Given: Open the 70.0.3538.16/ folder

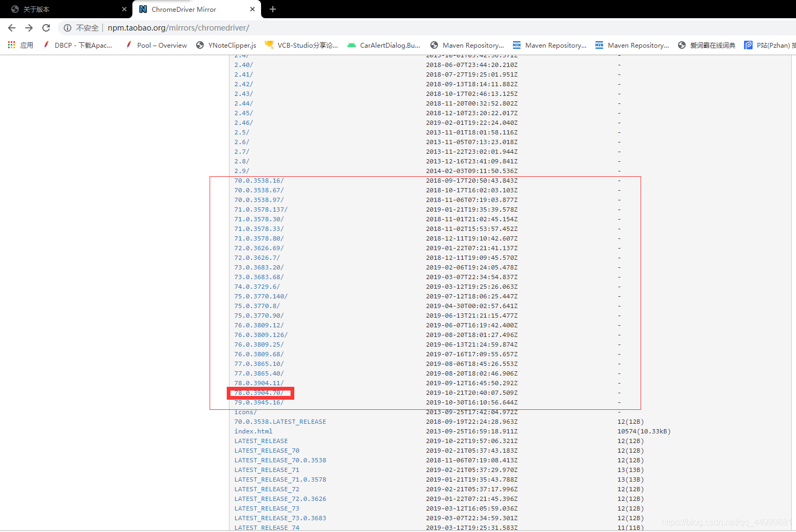Looking at the screenshot, I should coord(259,181).
